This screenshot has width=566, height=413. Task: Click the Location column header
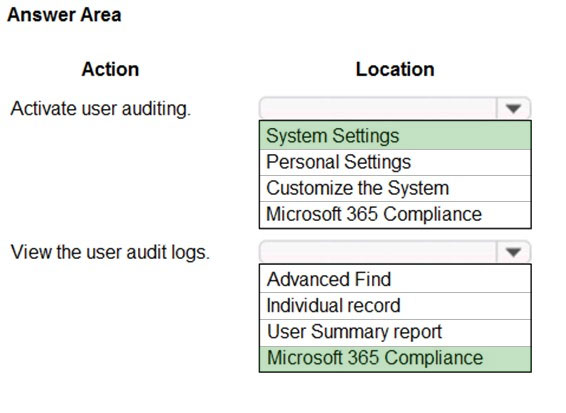395,69
